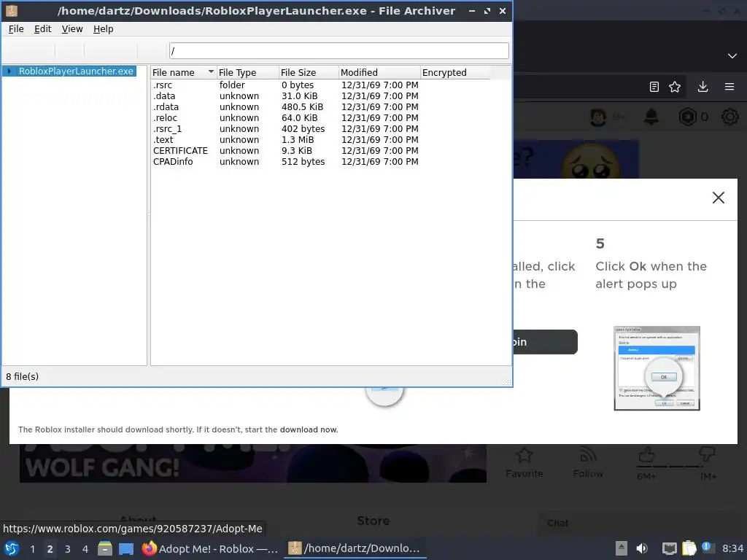
Task: Open the View menu
Action: pos(72,29)
